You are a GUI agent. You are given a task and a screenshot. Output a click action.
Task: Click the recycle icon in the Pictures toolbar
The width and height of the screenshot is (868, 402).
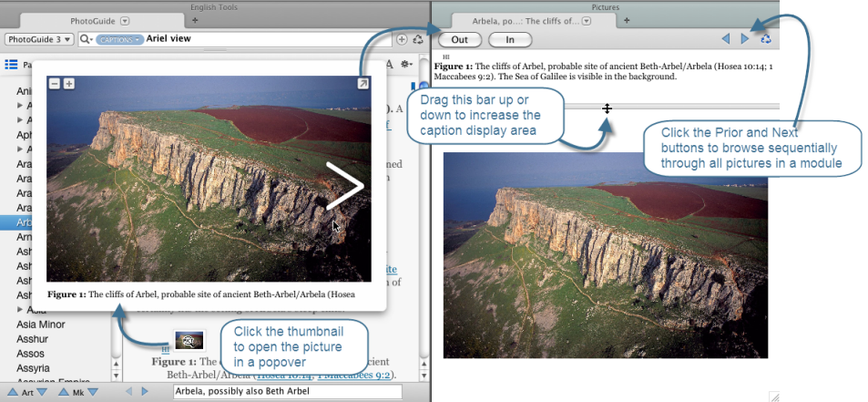(x=766, y=39)
